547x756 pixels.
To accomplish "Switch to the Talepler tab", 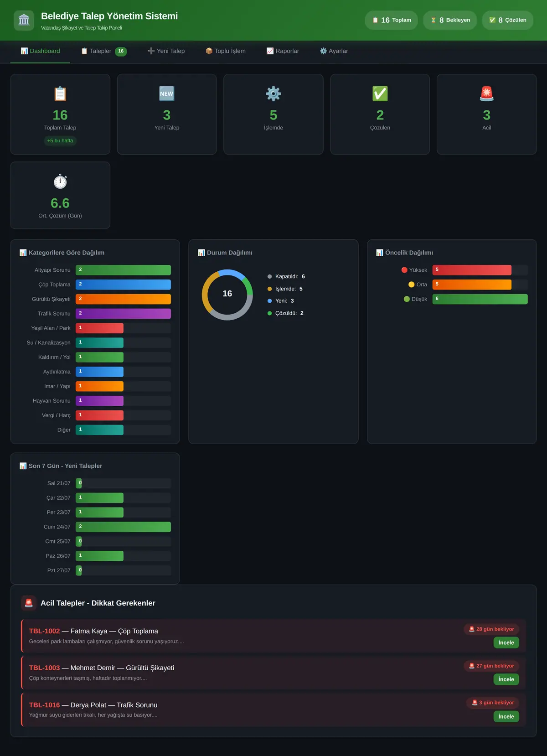I will [103, 51].
